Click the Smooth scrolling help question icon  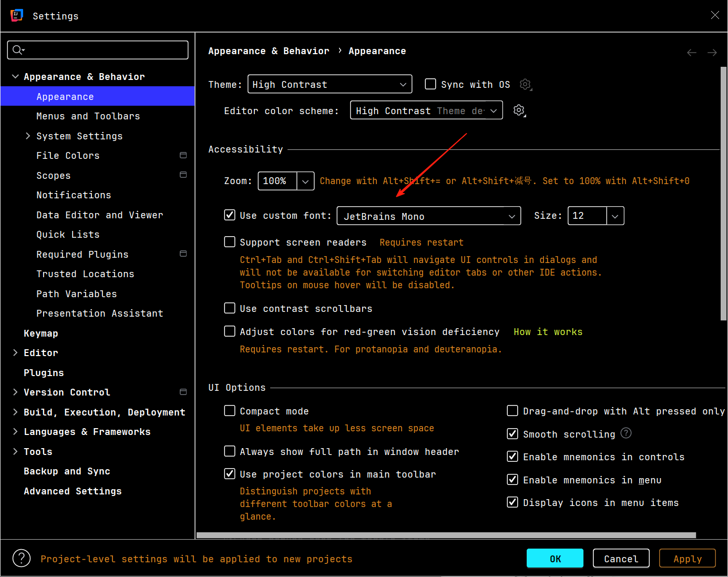pyautogui.click(x=626, y=433)
